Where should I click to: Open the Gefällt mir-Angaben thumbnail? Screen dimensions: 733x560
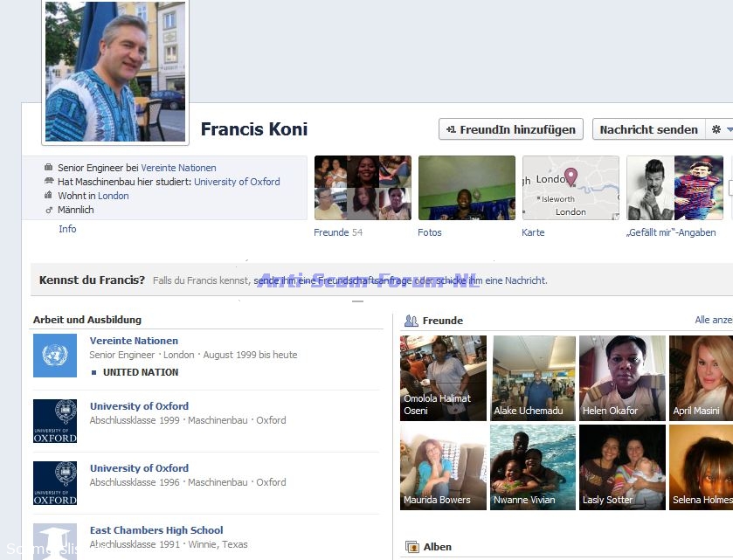674,188
